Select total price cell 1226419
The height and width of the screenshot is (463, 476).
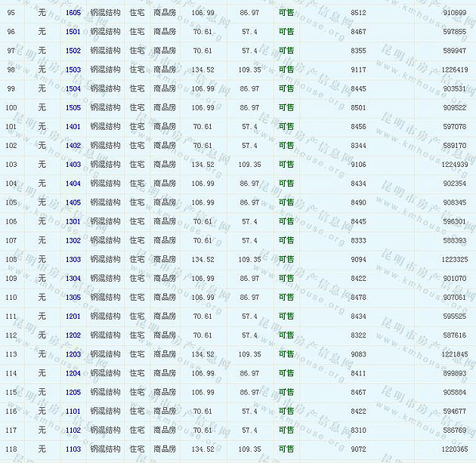coord(455,69)
